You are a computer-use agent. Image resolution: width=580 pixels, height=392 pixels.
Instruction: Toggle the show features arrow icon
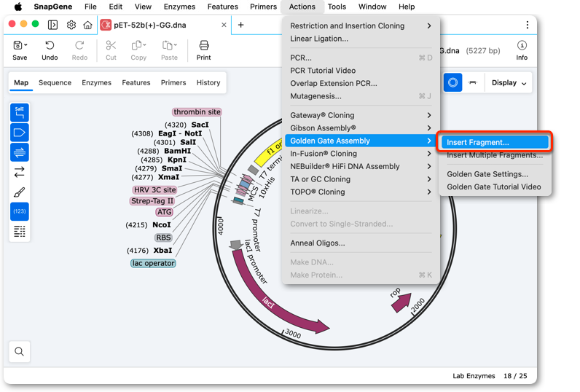20,133
